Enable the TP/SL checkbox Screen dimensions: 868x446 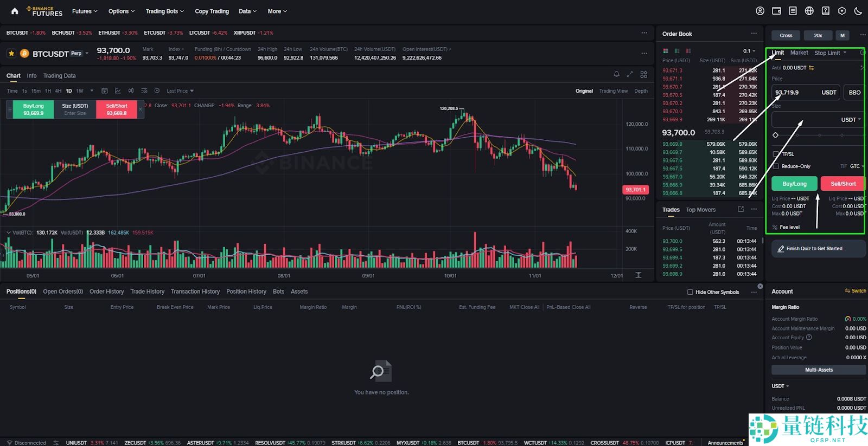(x=776, y=154)
